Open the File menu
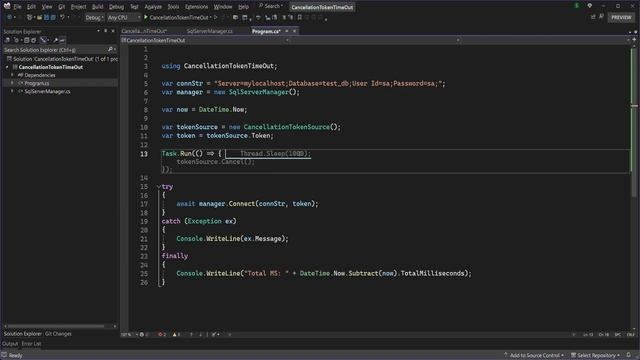This screenshot has width=640, height=360. [x=17, y=7]
